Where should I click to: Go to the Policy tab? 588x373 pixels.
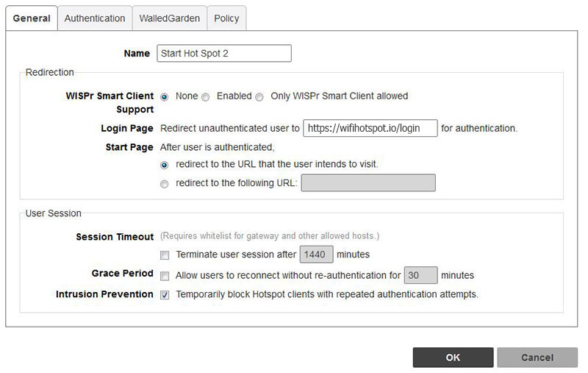(226, 18)
